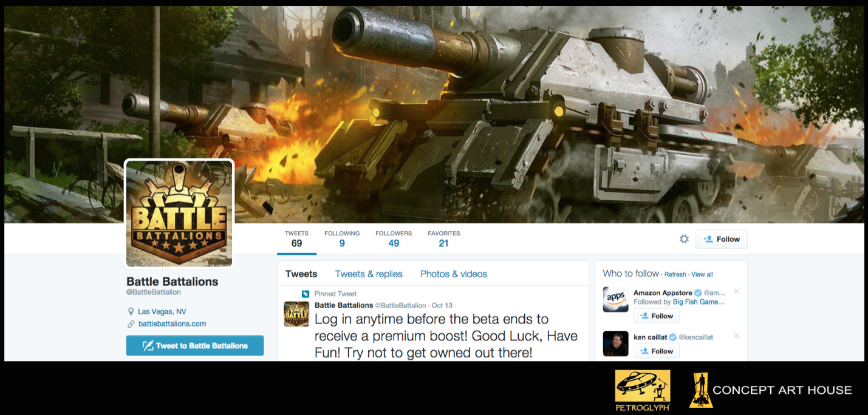
Task: Click the pinned tweet pin icon
Action: pos(306,294)
